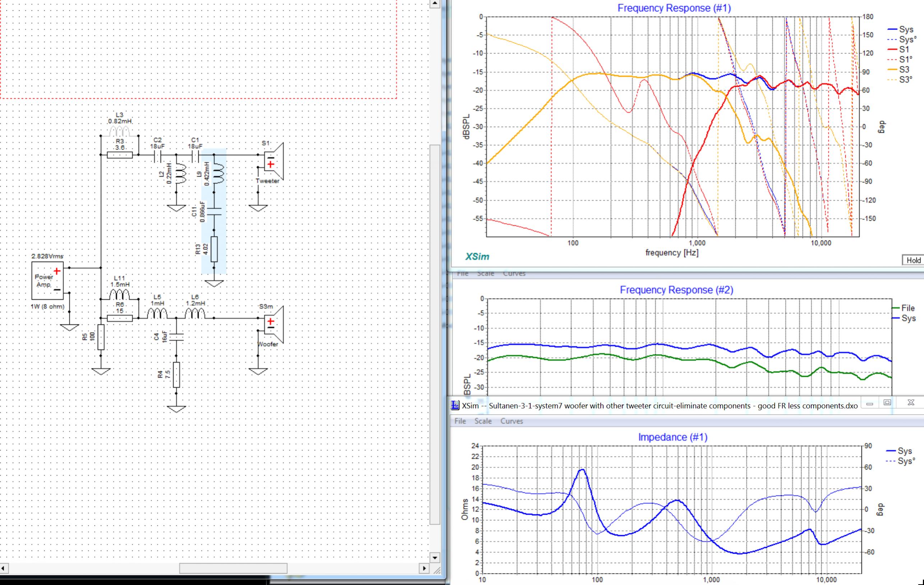
Task: Maximize the Impedance XSim window
Action: (x=887, y=403)
